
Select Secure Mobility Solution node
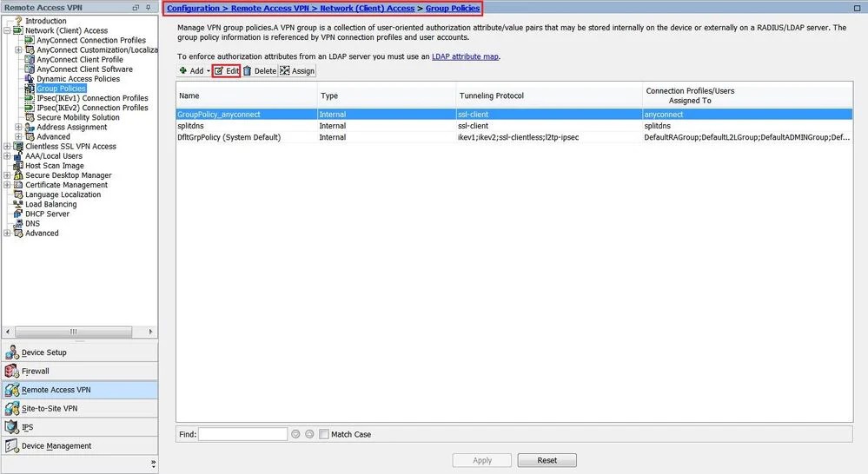click(78, 117)
